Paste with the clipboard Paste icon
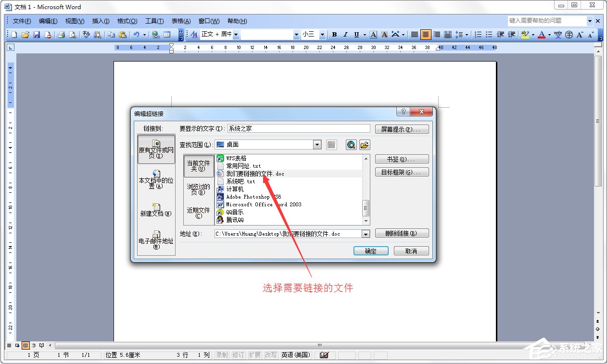The image size is (607, 364). pyautogui.click(x=123, y=35)
